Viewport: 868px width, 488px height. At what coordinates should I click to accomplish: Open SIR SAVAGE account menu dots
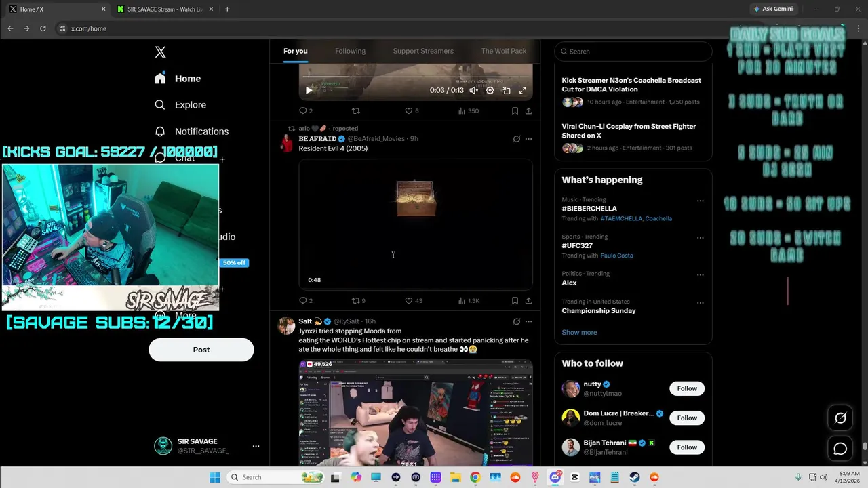(x=256, y=446)
